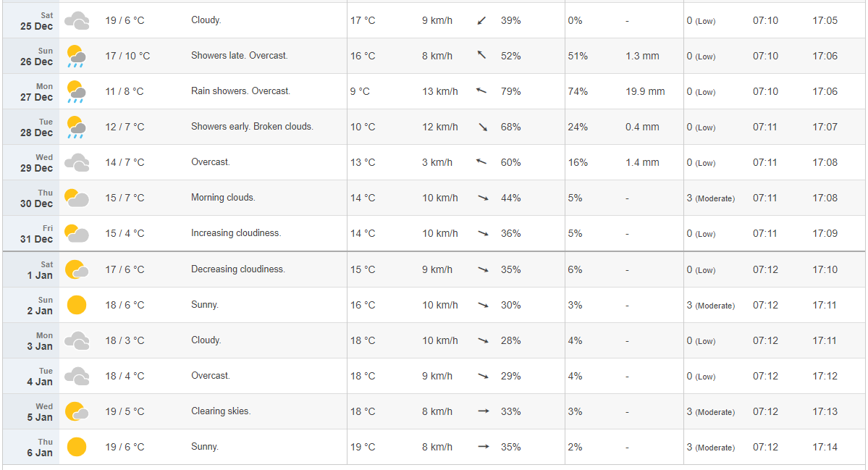Click the "Increasing cloudiness." text for 31 Dec
The height and width of the screenshot is (470, 868).
236,233
